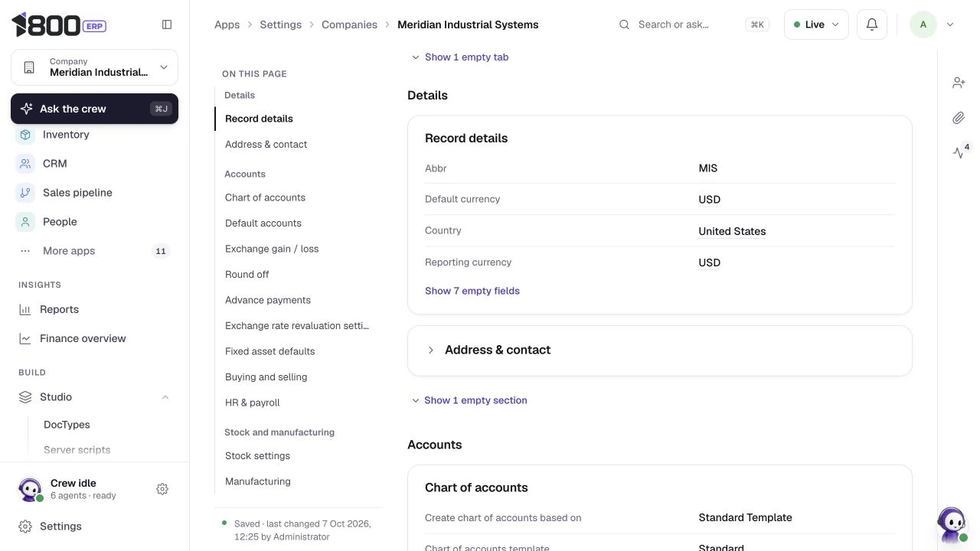Click the bottom Settings gear icon
This screenshot has height=551, width=980.
coord(25,527)
